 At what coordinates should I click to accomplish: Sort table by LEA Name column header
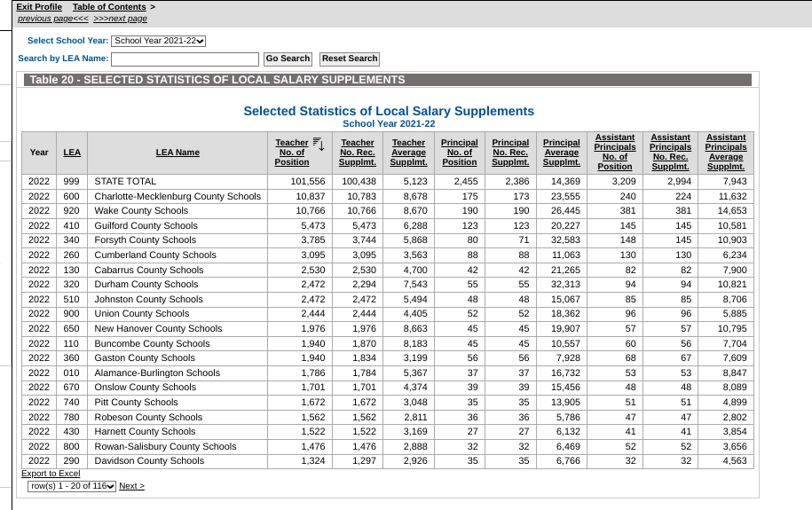tap(177, 153)
